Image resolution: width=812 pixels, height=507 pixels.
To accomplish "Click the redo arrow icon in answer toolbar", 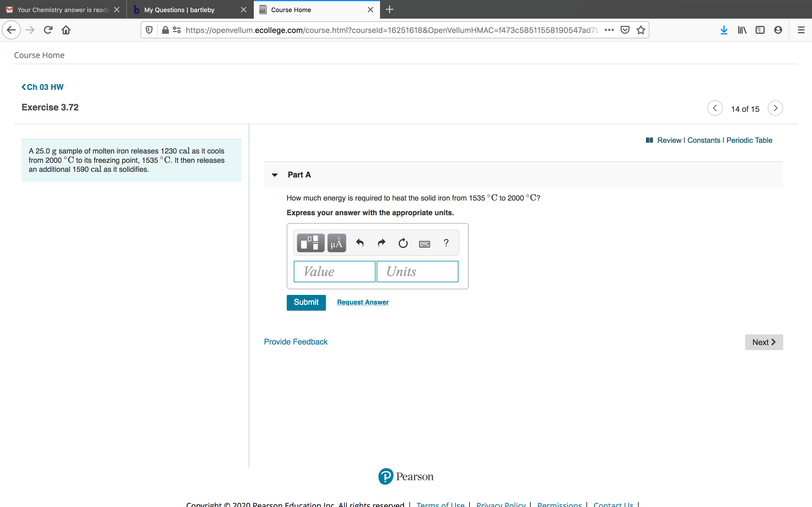I will 381,243.
